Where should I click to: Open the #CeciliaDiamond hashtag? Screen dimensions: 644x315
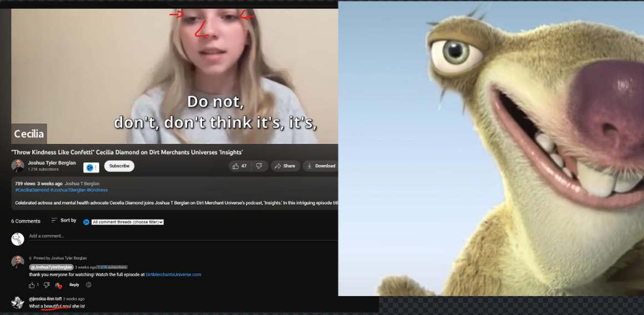pyautogui.click(x=32, y=190)
